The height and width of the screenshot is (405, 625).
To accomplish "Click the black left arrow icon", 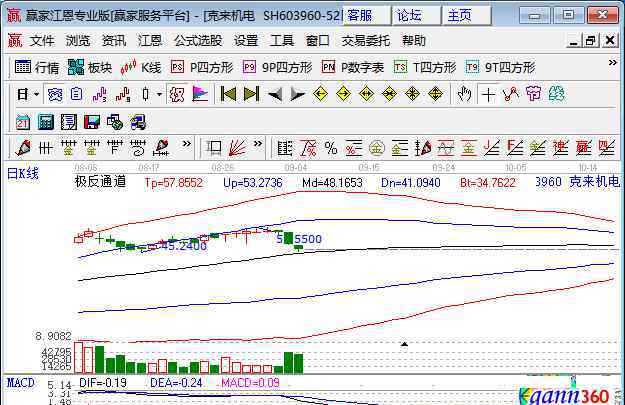I will pyautogui.click(x=275, y=95).
